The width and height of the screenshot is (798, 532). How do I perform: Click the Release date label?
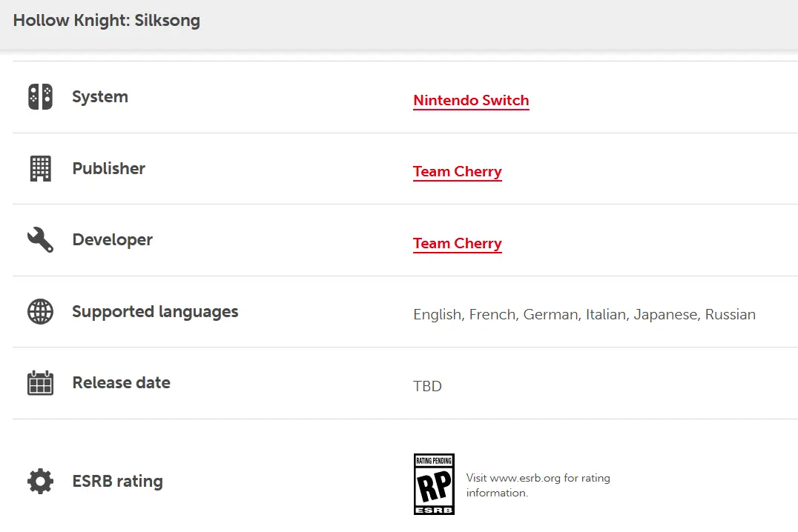(122, 383)
